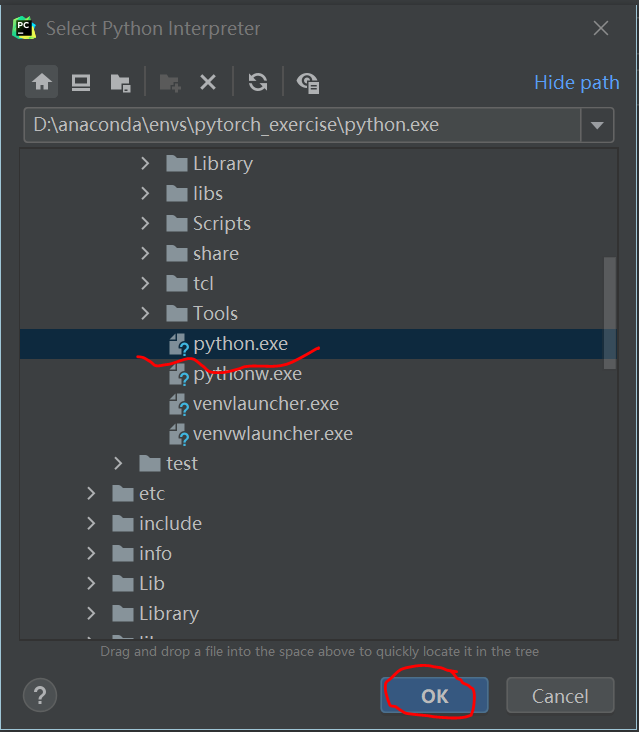Expand the tcl folder
This screenshot has height=732, width=639.
point(145,283)
